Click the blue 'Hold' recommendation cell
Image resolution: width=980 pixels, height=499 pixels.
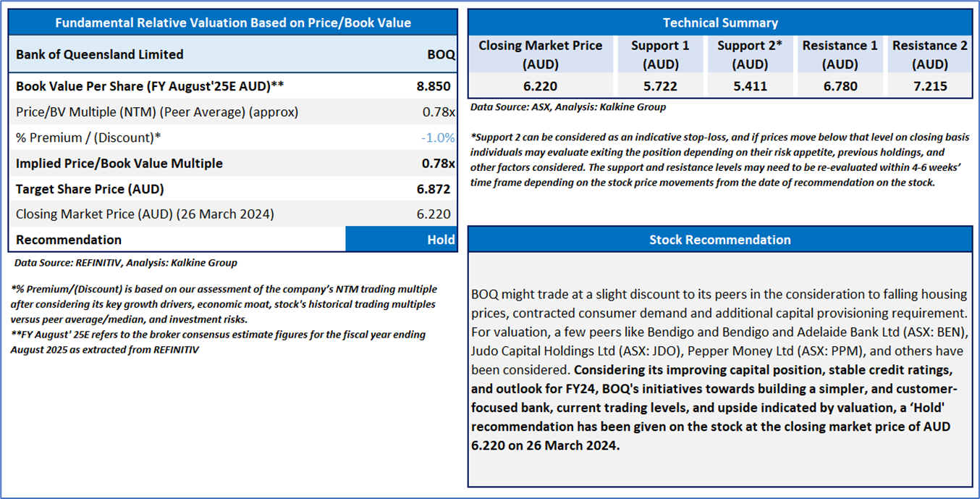pos(401,240)
